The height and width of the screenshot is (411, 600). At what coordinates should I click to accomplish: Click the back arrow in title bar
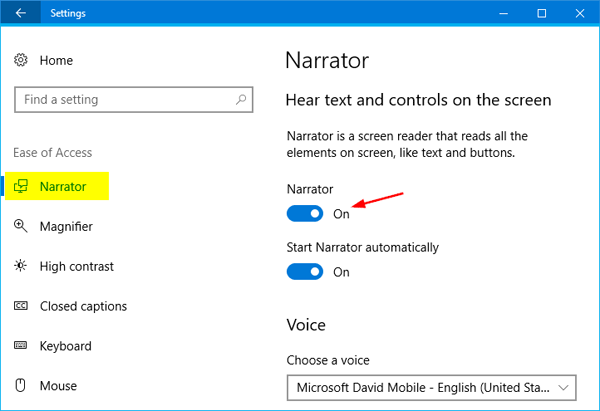[x=21, y=14]
